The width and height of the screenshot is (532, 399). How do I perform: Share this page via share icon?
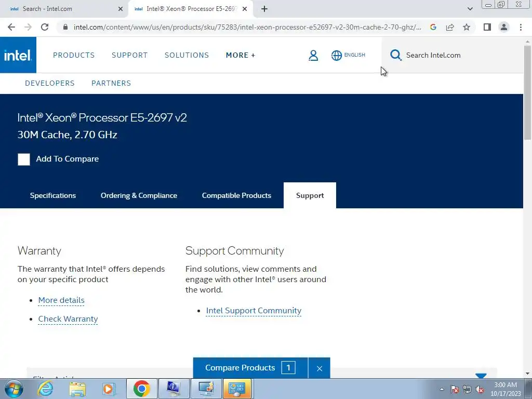(450, 27)
